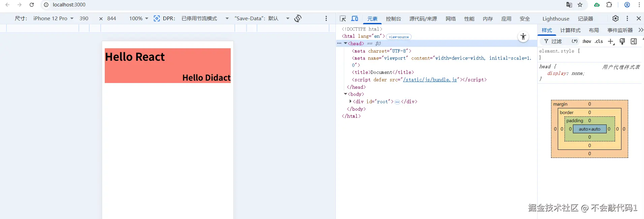Image resolution: width=644 pixels, height=219 pixels.
Task: Switch to the Lighthouse tab
Action: [x=556, y=19]
